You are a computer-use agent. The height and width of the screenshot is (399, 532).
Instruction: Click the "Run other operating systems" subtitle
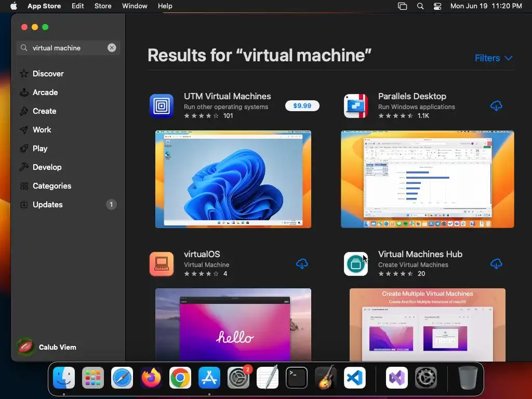[x=226, y=107]
